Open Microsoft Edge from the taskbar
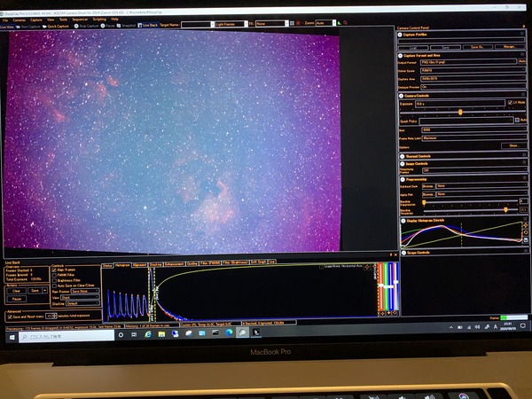Viewport: 532px width, 399px height. click(x=230, y=332)
